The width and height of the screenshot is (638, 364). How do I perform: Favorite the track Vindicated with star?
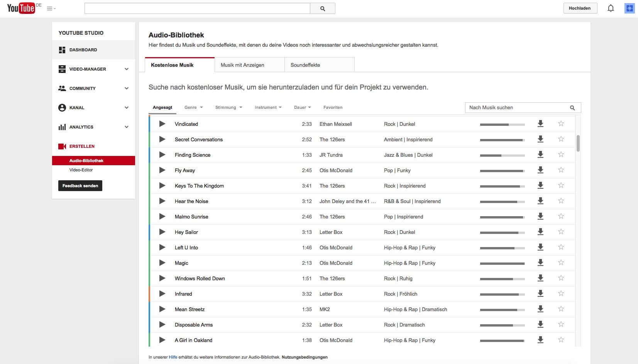(561, 124)
